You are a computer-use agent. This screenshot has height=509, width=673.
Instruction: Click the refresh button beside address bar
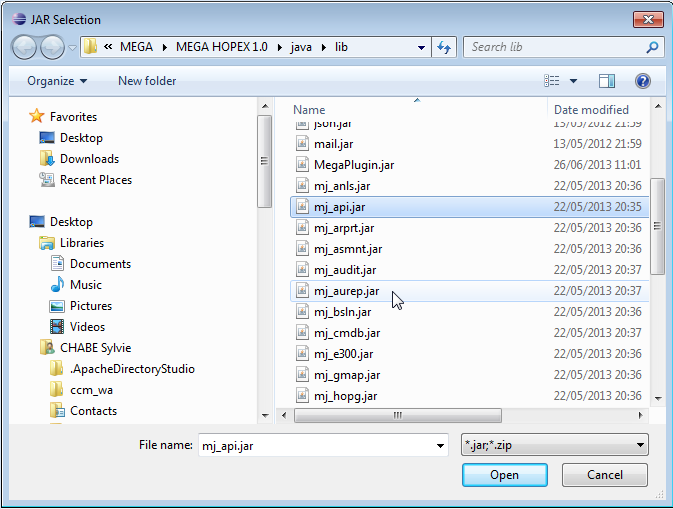click(445, 47)
